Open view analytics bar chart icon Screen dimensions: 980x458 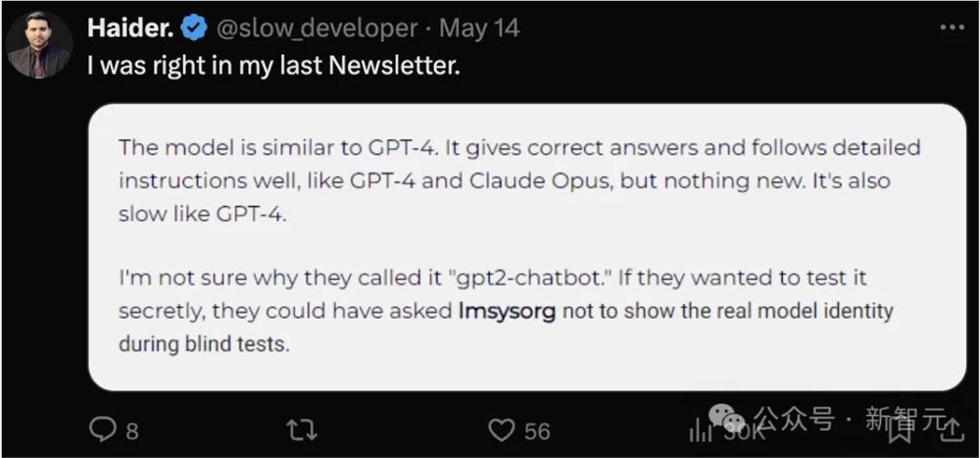click(x=700, y=430)
